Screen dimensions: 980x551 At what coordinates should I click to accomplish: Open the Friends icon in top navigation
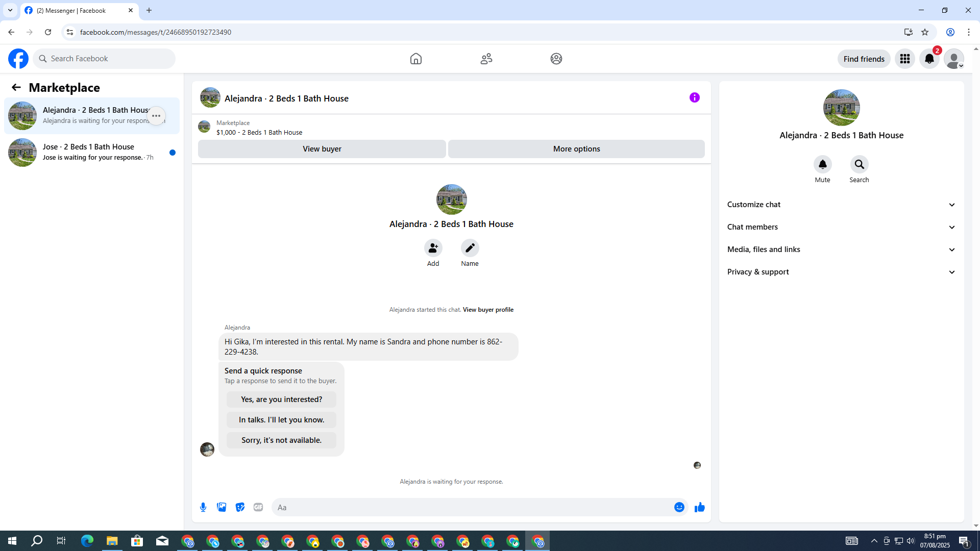pyautogui.click(x=486, y=59)
